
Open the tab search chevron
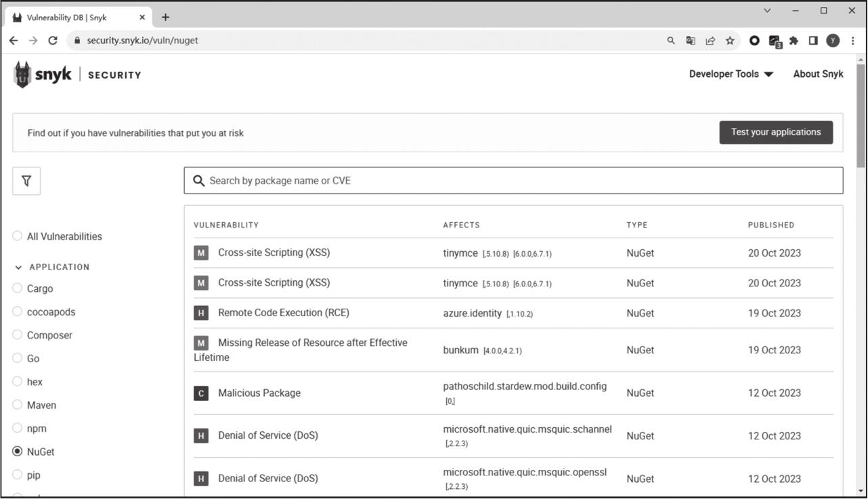pyautogui.click(x=767, y=11)
